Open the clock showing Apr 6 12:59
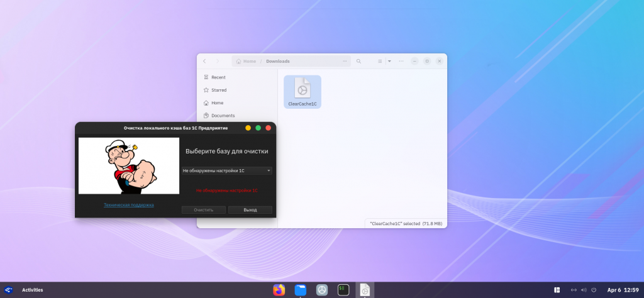Screen dimensions: 644x298 tap(623, 290)
